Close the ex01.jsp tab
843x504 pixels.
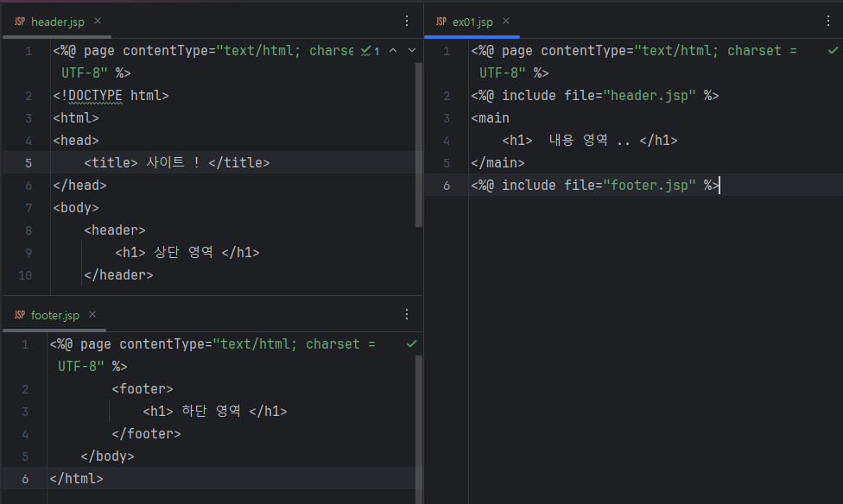[x=506, y=21]
